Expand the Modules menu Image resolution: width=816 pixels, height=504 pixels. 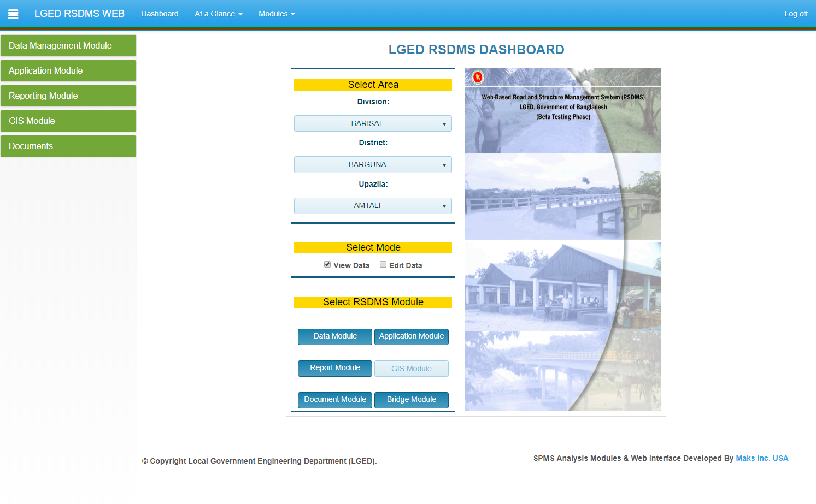point(277,14)
